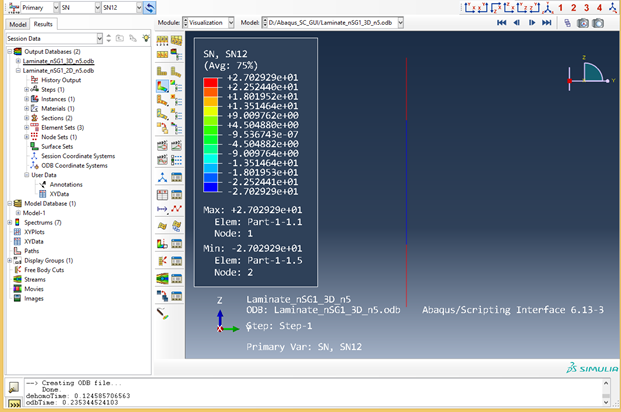
Task: Select Annotations under User Data
Action: coord(66,185)
